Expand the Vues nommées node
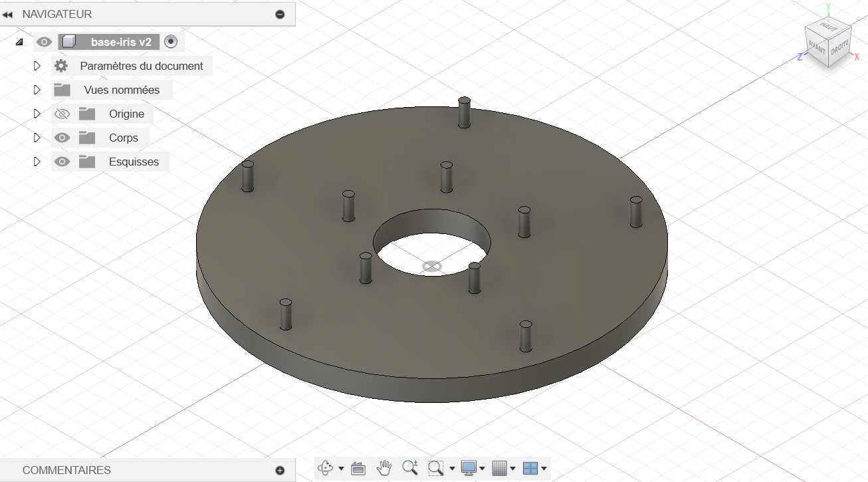Screen dimensions: 868x482 [x=37, y=90]
